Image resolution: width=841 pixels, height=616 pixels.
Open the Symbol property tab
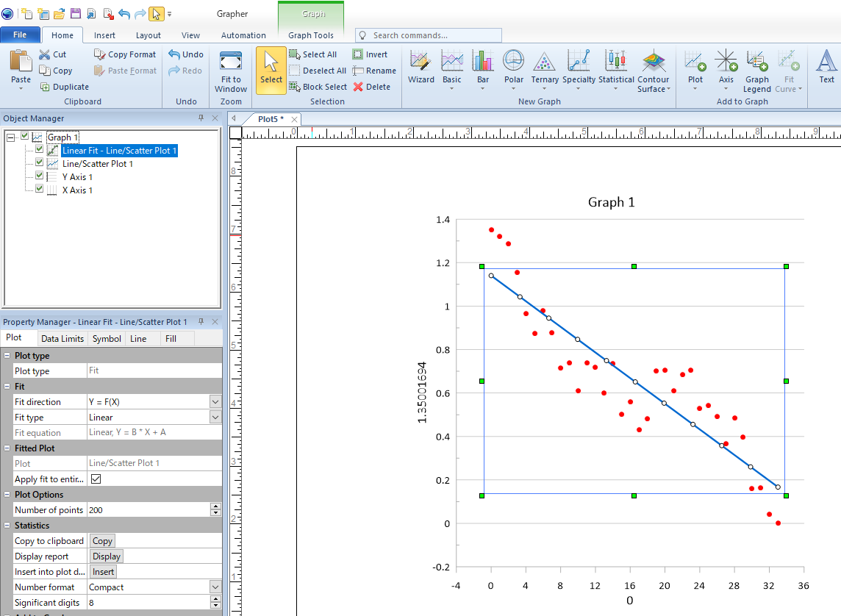tap(106, 338)
